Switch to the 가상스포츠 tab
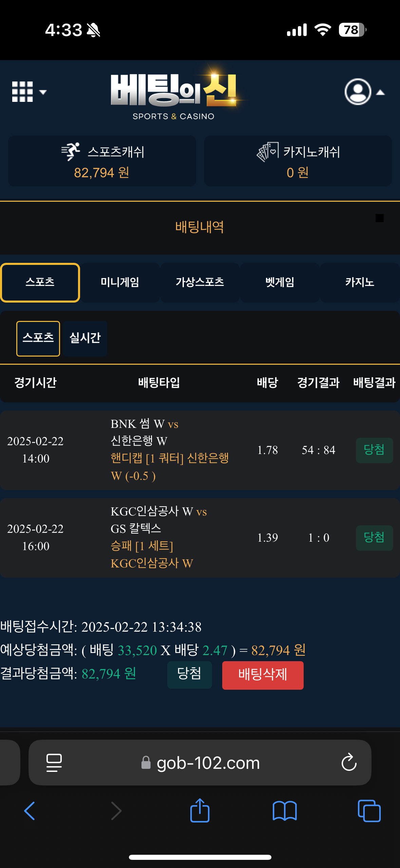This screenshot has height=868, width=400. point(200,282)
